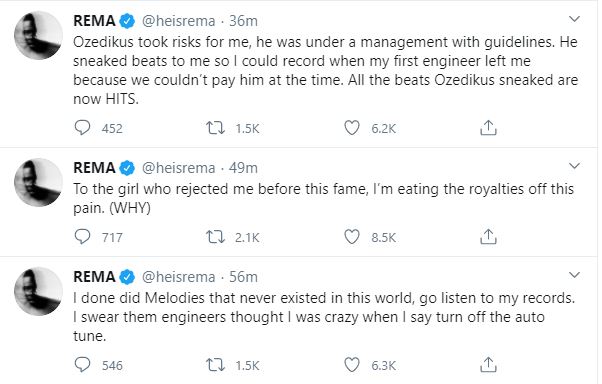Image resolution: width=602 pixels, height=384 pixels.
Task: Open REMA's profile picture on first tweet
Action: coord(38,35)
